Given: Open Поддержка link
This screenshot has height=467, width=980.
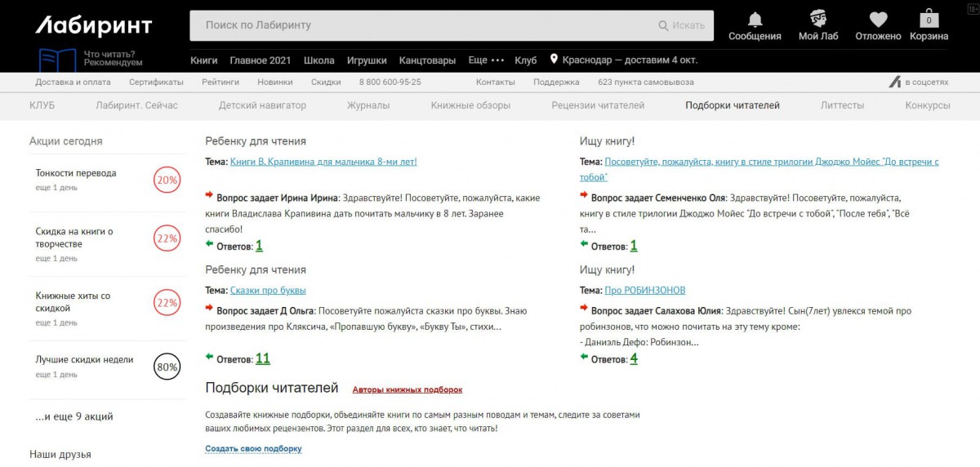Looking at the screenshot, I should point(556,82).
